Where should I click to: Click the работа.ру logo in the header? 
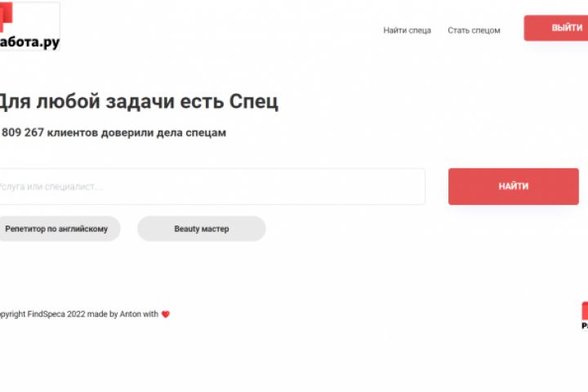(x=29, y=41)
